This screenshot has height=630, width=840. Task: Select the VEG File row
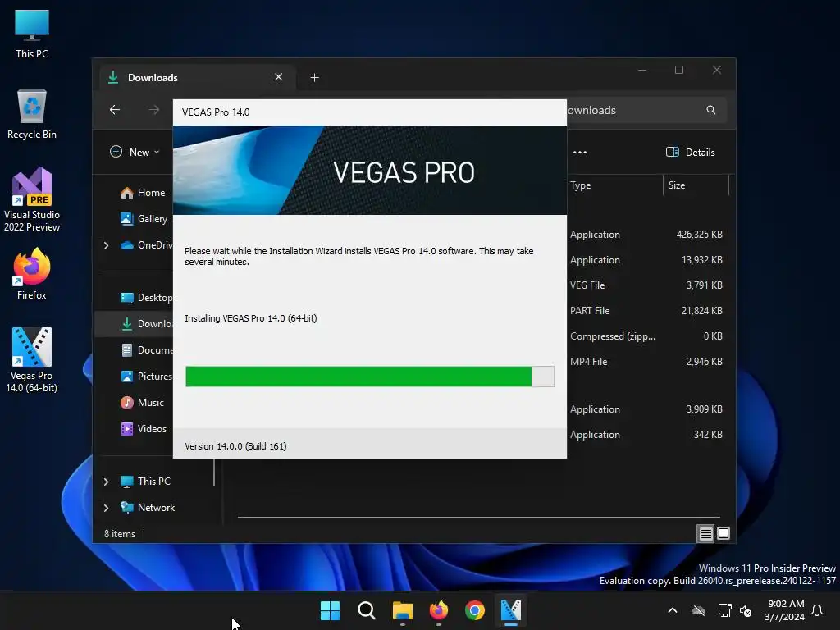[647, 285]
